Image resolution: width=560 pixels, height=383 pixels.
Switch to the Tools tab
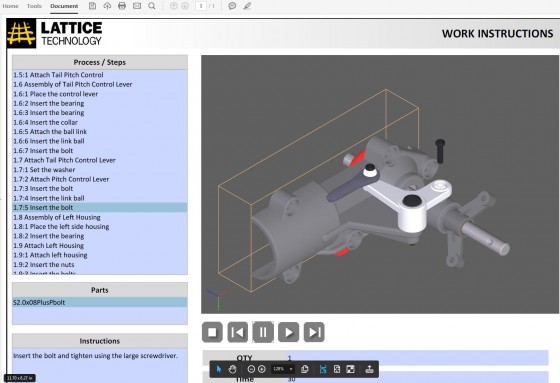tap(34, 6)
